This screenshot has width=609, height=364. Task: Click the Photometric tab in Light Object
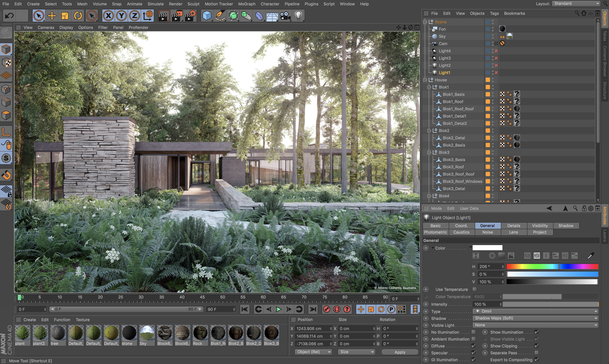[x=436, y=232]
